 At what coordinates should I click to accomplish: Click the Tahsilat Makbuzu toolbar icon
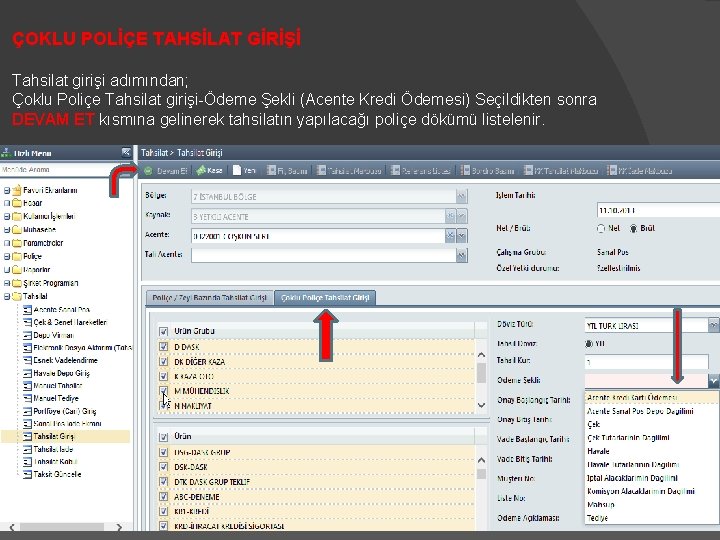pos(321,170)
